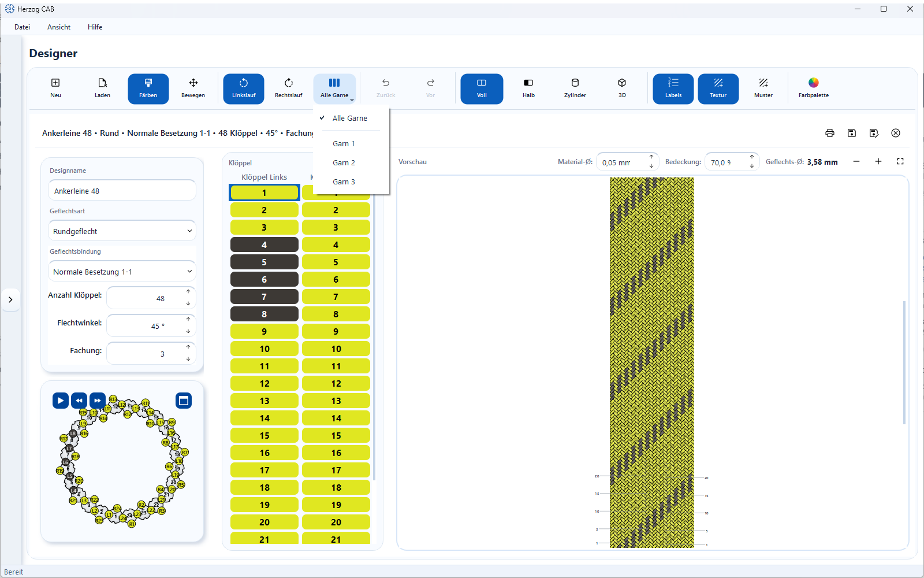Screen dimensions: 924x578
Task: Expand the preview to fullscreen
Action: click(900, 161)
